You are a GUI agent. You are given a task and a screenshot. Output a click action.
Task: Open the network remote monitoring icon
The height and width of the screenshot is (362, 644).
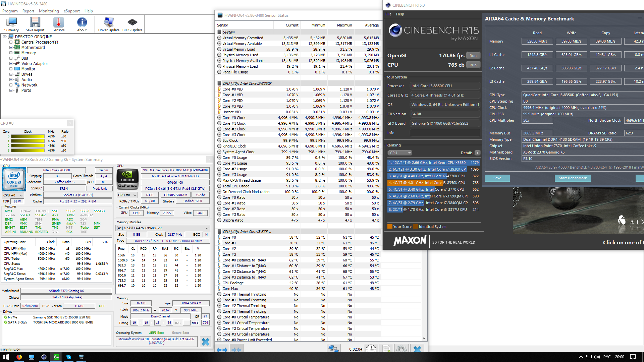pyautogui.click(x=333, y=349)
